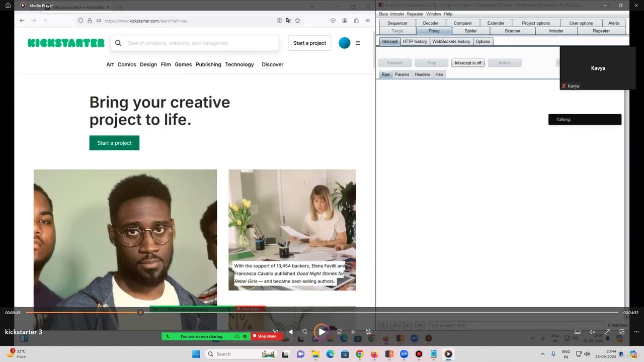Switch to the Headers view tab
This screenshot has width=644, height=362.
[x=422, y=74]
